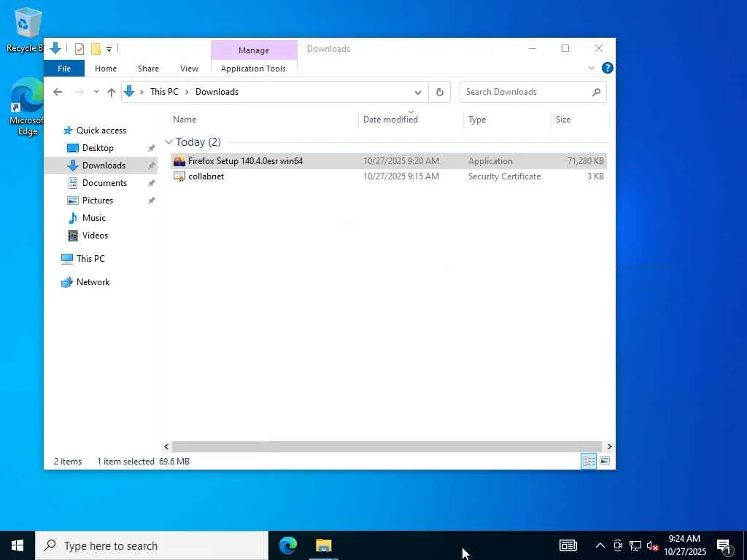Switch to Details view layout
This screenshot has height=560, width=747.
(x=589, y=461)
